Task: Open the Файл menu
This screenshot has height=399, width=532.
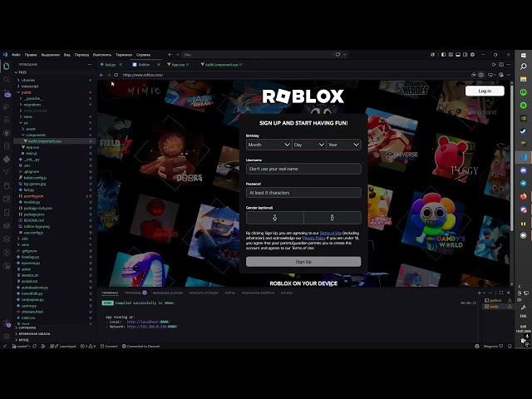Action: 16,55
